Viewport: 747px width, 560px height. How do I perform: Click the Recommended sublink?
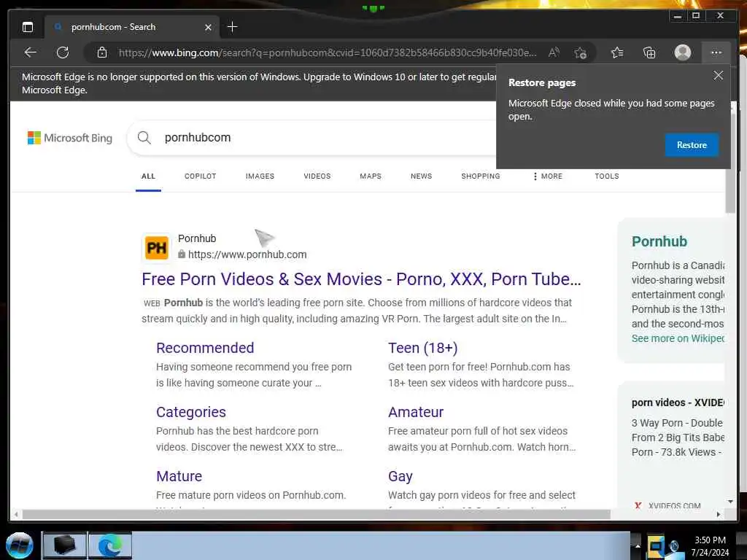coord(205,348)
